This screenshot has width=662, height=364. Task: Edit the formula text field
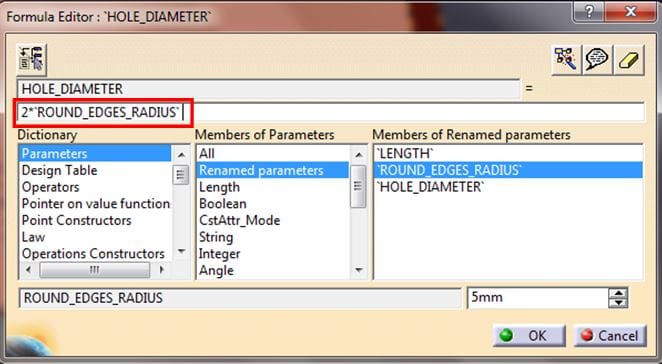[331, 112]
